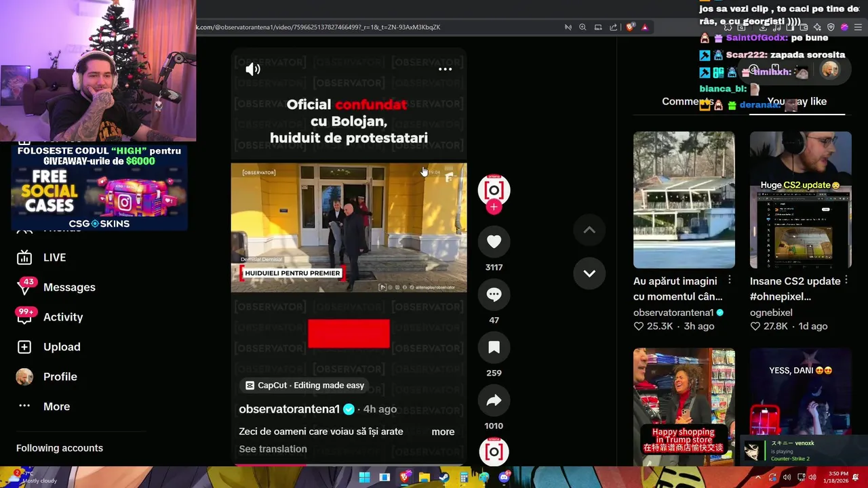Open options dots for 'Au apărut imagini' video
Image resolution: width=868 pixels, height=488 pixels.
[730, 280]
